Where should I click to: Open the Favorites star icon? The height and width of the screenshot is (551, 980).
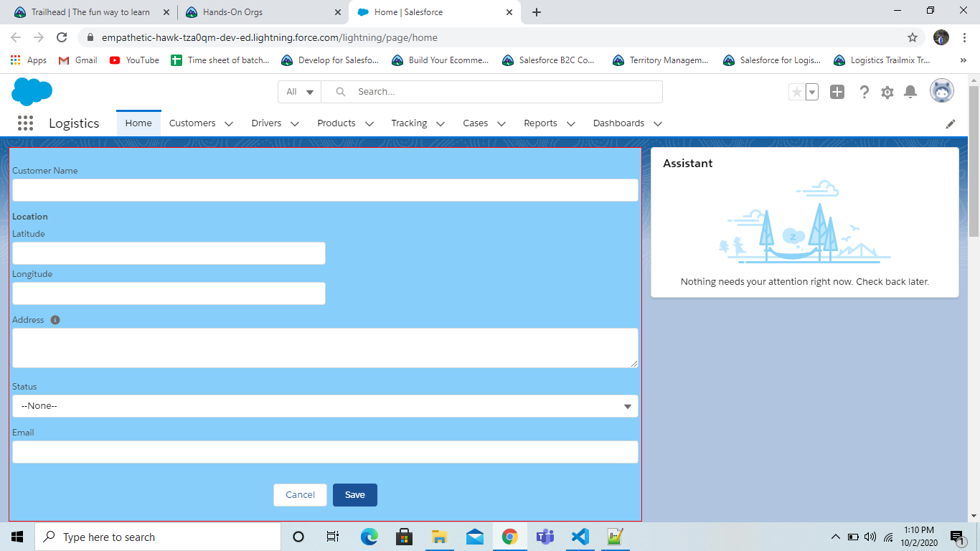click(796, 92)
